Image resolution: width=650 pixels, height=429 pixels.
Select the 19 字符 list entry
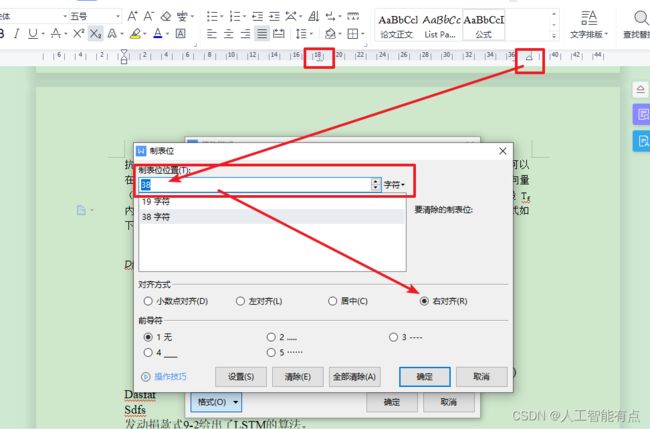tap(272, 202)
